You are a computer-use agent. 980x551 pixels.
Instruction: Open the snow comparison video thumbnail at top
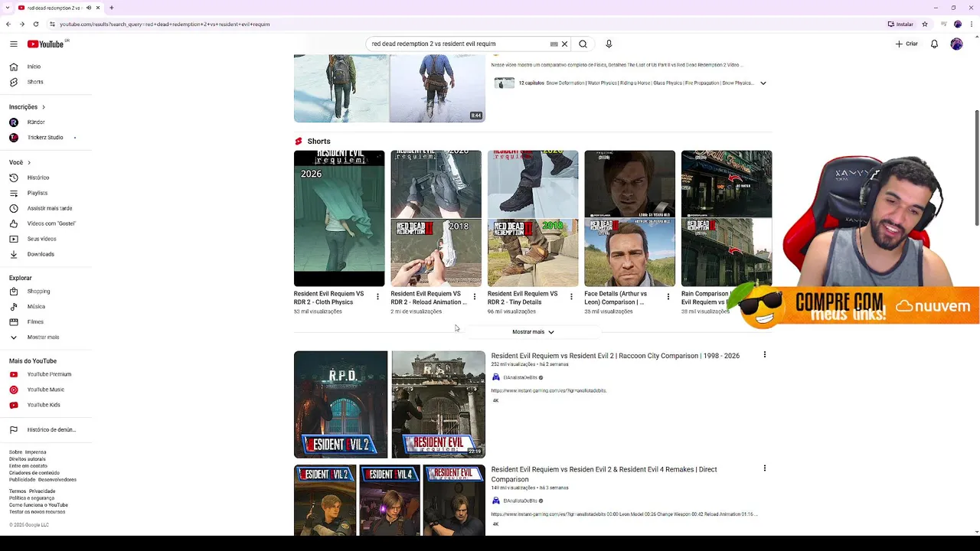(x=390, y=88)
